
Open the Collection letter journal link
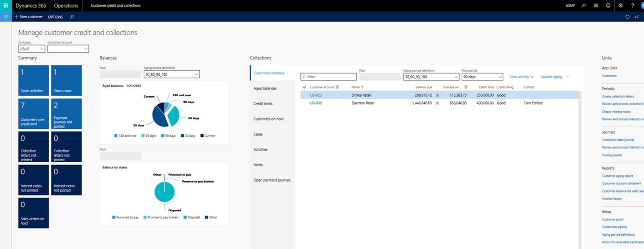(618, 140)
